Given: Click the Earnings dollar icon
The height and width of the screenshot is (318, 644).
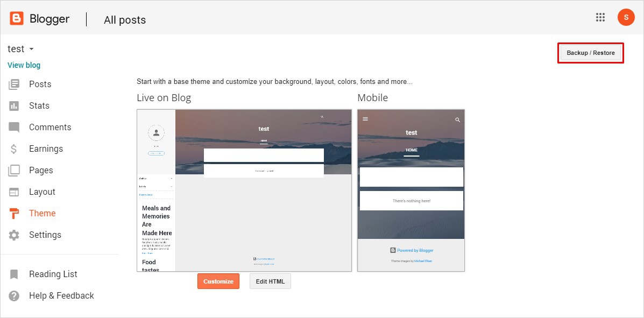Looking at the screenshot, I should click(x=14, y=149).
